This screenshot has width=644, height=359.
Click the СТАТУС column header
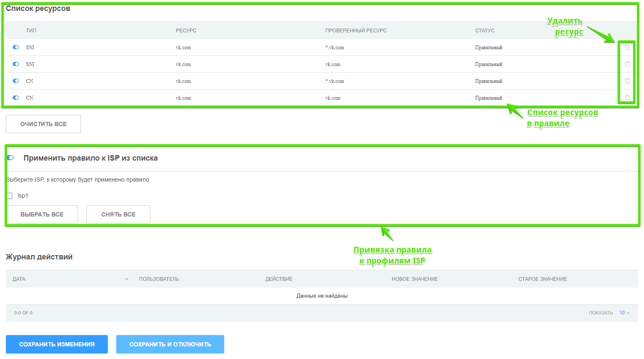tap(484, 31)
